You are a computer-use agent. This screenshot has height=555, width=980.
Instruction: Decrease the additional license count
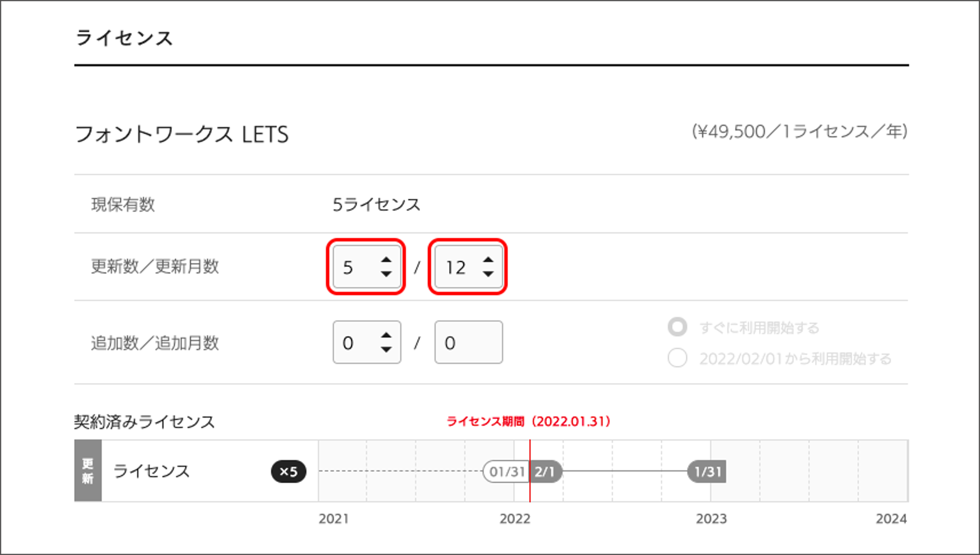(x=386, y=349)
